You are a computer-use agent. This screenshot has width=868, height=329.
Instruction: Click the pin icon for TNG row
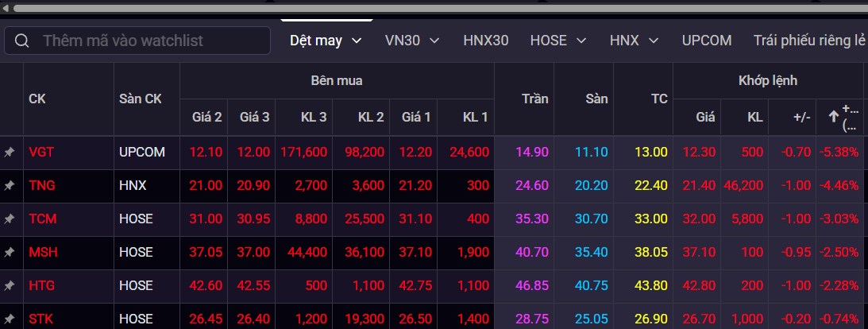[x=10, y=185]
